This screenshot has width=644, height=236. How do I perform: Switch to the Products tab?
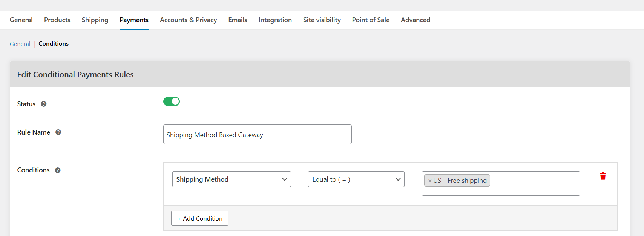tap(57, 20)
